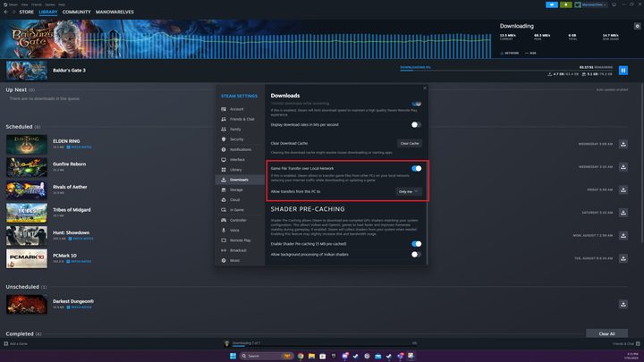The image size is (644, 362).
Task: Open Family settings section
Action: tap(240, 130)
